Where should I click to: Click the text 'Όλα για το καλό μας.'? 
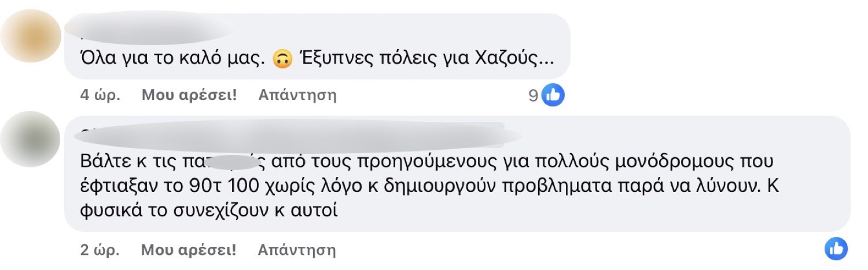tap(173, 60)
